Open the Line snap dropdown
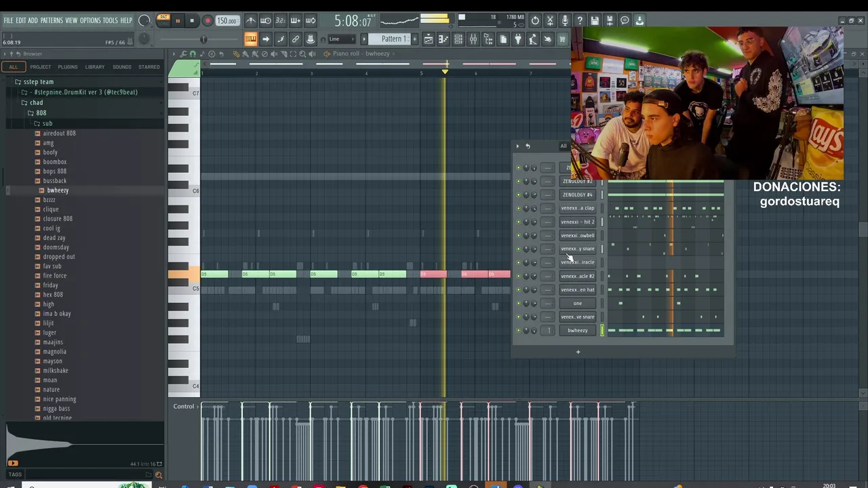The image size is (868, 488). [342, 39]
